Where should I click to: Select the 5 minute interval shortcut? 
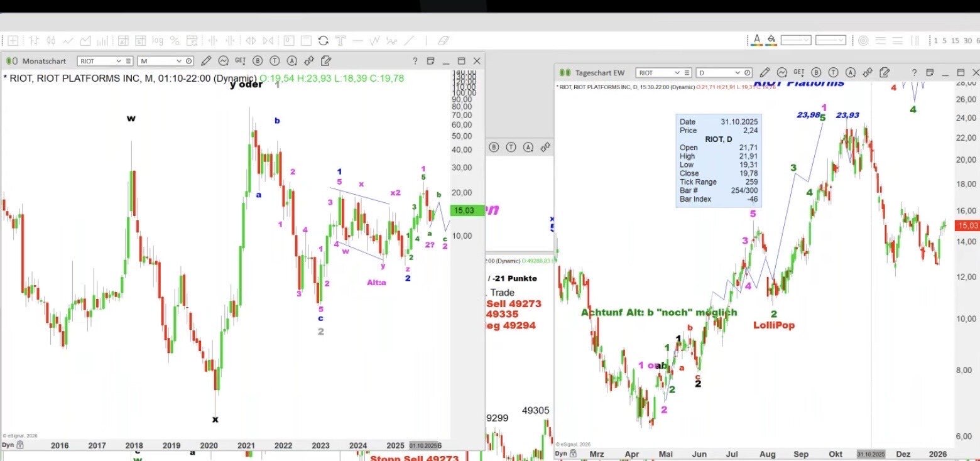click(x=944, y=41)
